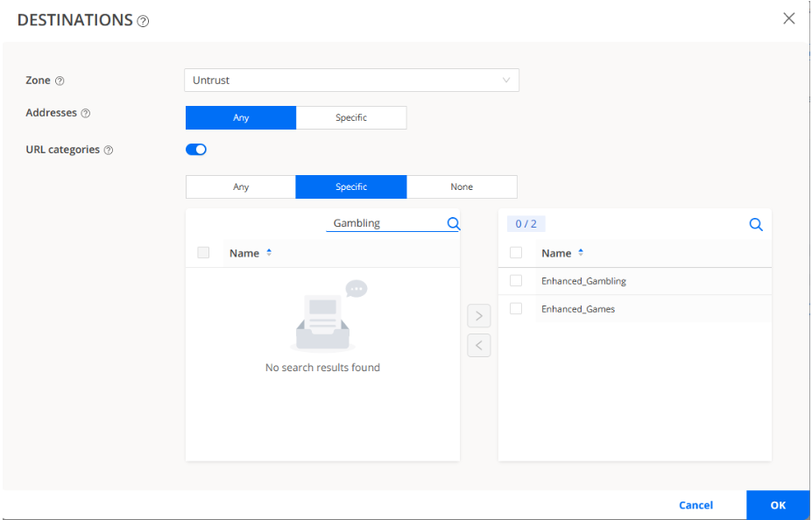Click search icon in the Gambling search field
812x520 pixels.
(453, 223)
